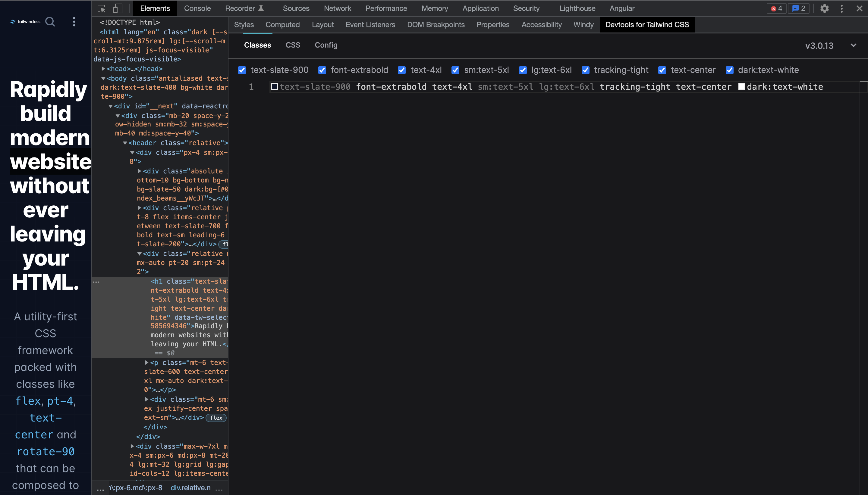
Task: Click the dark:text-white color swatch in editor
Action: pos(741,87)
